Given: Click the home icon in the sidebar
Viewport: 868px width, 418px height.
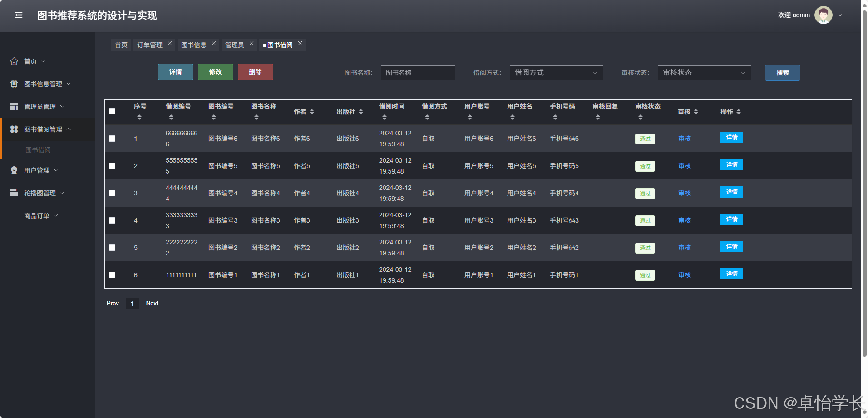Looking at the screenshot, I should [14, 61].
